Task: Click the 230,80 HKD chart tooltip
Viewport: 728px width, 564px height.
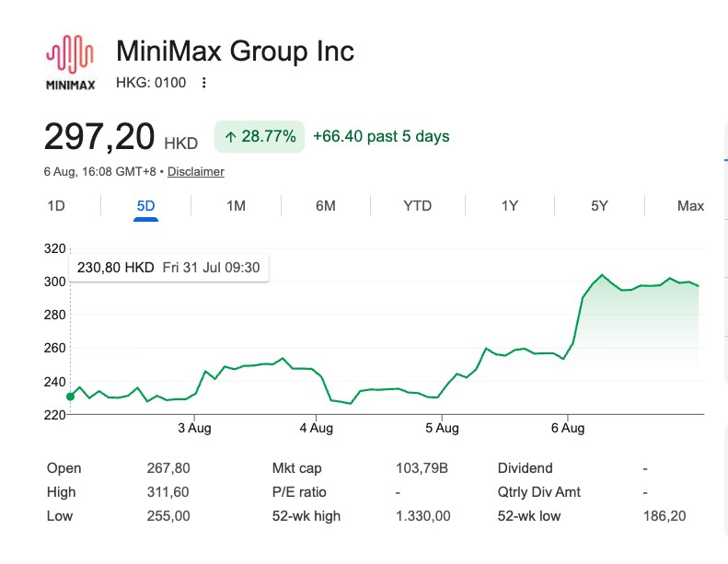Action: click(x=168, y=268)
